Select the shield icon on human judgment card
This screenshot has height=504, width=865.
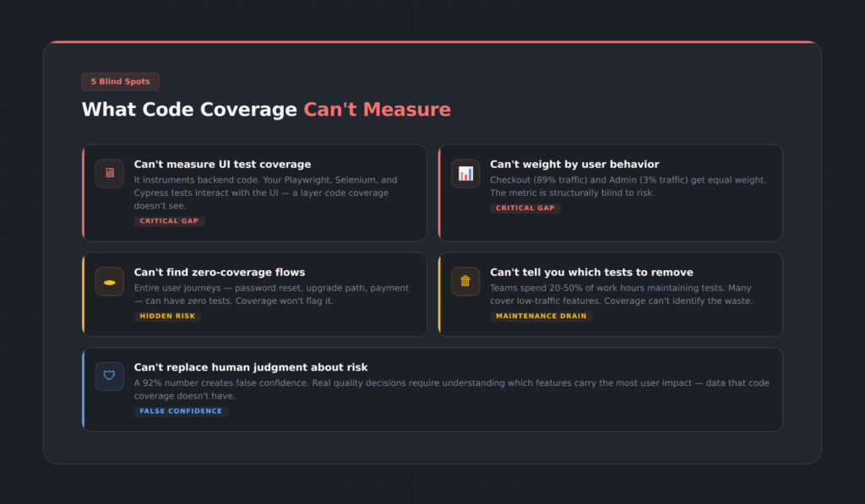tap(109, 376)
